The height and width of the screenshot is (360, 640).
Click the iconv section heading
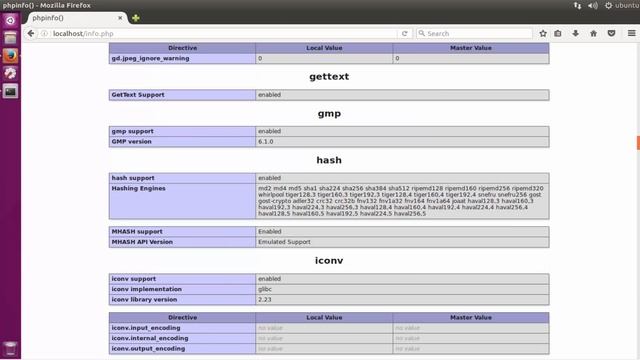pyautogui.click(x=329, y=260)
